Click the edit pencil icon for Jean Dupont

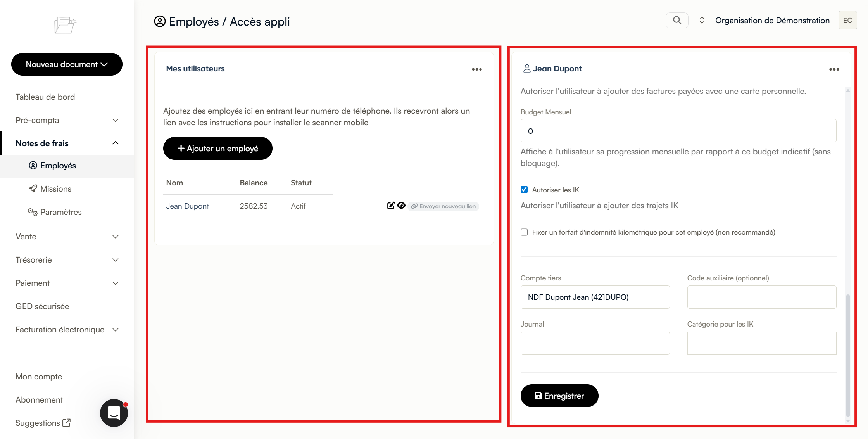(x=391, y=206)
